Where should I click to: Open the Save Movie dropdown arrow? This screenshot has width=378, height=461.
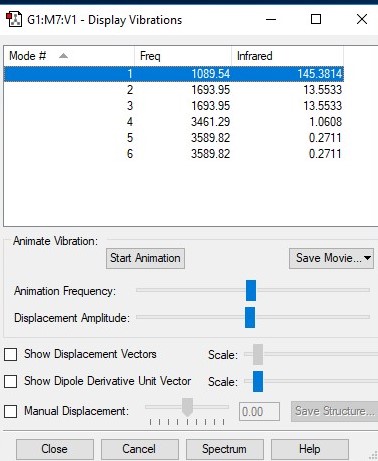367,258
